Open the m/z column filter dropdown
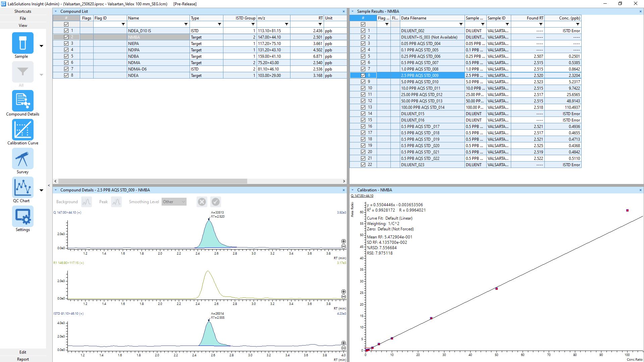Image resolution: width=644 pixels, height=362 pixels. point(286,24)
